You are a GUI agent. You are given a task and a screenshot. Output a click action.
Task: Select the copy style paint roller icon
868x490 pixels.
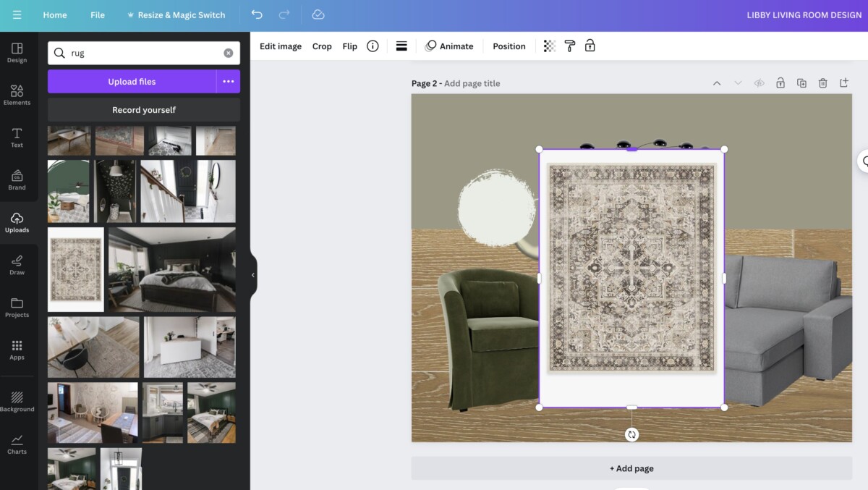[569, 46]
